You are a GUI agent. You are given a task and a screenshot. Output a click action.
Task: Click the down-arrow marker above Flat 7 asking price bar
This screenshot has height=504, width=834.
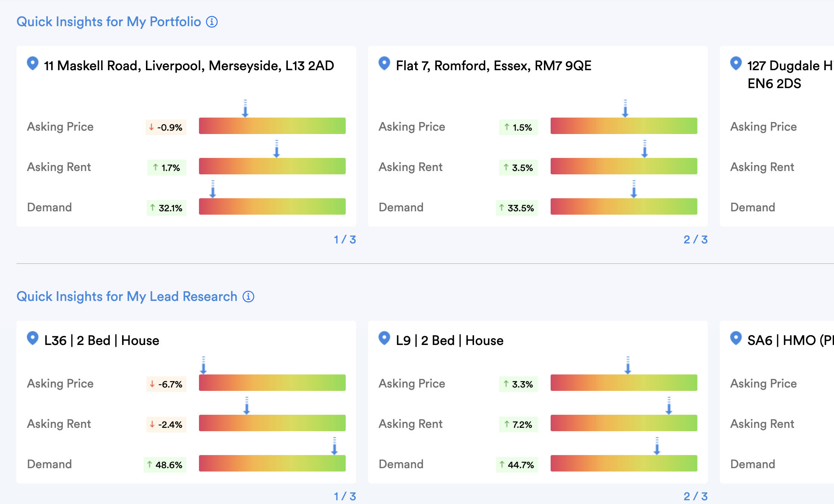(x=625, y=111)
